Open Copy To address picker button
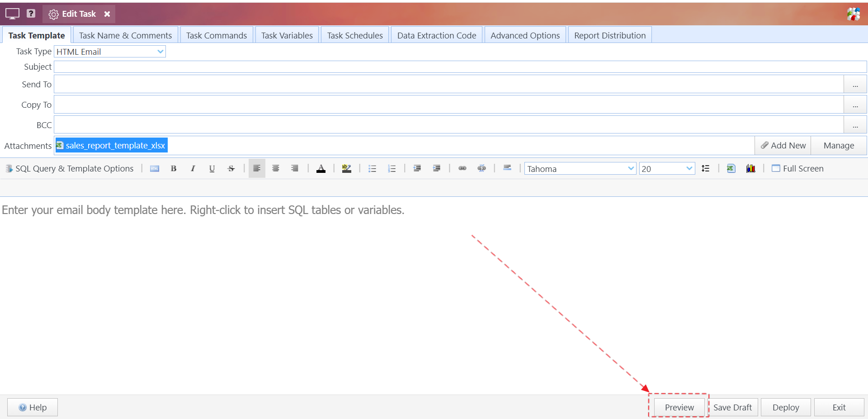Screen dimensions: 868x419 [855, 105]
